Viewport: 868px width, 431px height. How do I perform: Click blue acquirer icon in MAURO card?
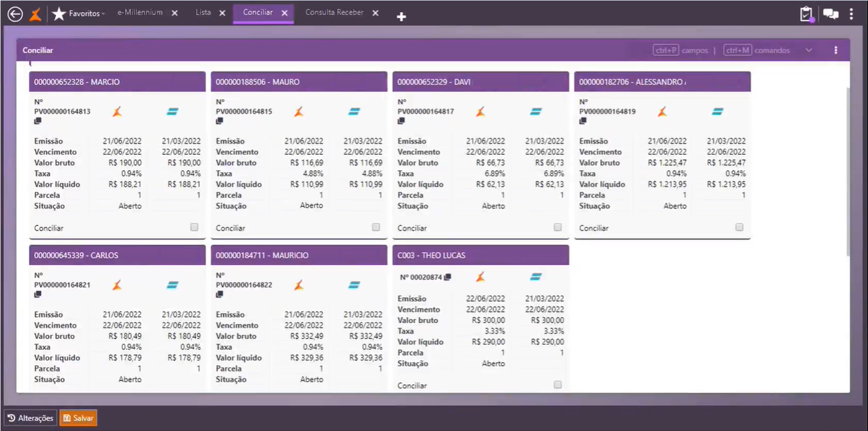(354, 111)
